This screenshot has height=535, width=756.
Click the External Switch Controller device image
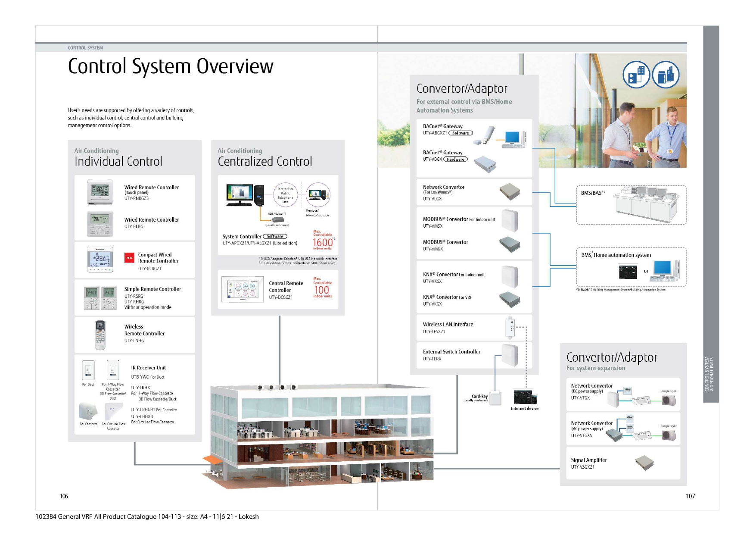(x=510, y=355)
